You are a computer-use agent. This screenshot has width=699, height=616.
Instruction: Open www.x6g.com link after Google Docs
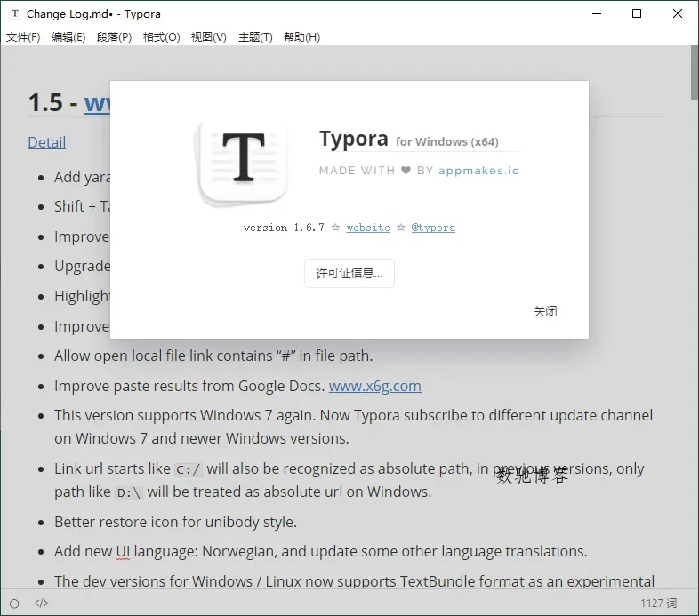click(x=375, y=386)
